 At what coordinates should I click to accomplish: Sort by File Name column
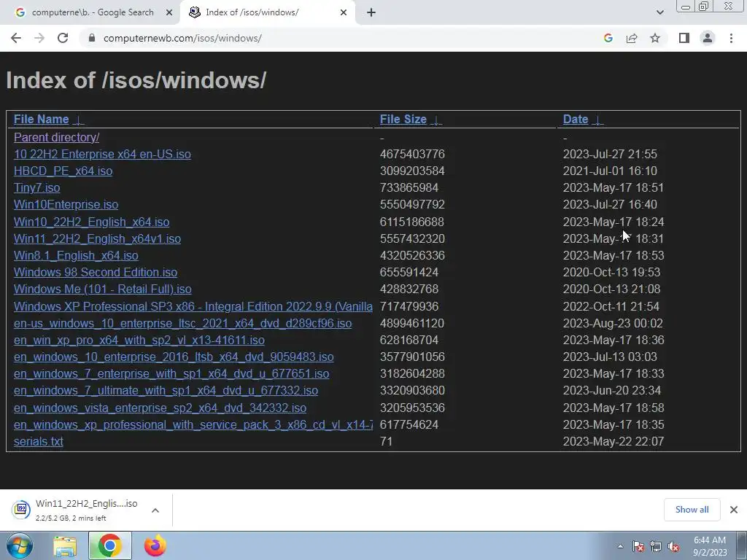42,119
